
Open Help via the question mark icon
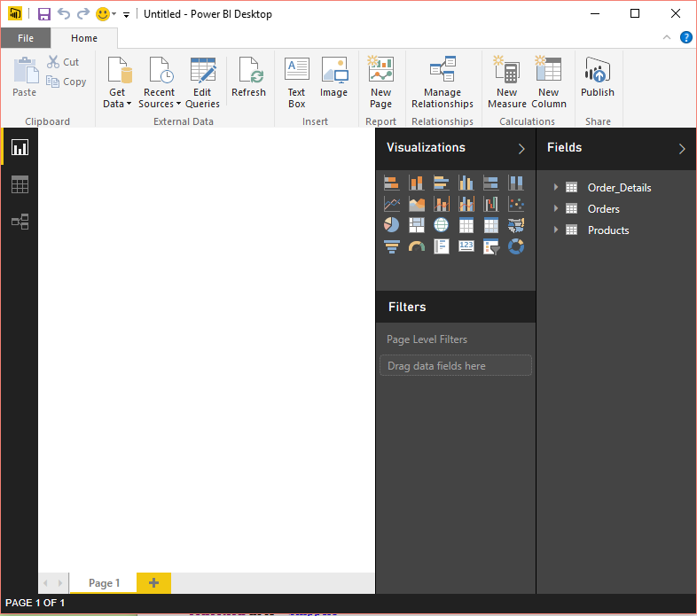click(685, 38)
